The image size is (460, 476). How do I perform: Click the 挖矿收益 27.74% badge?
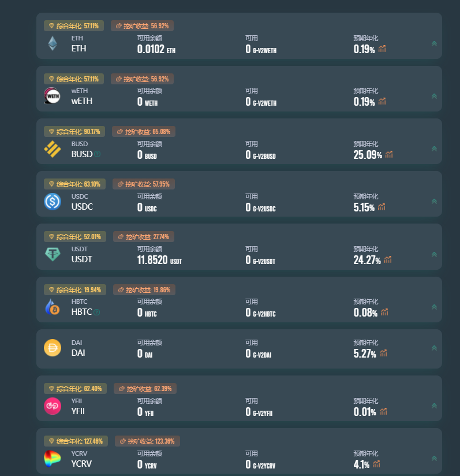coord(144,237)
